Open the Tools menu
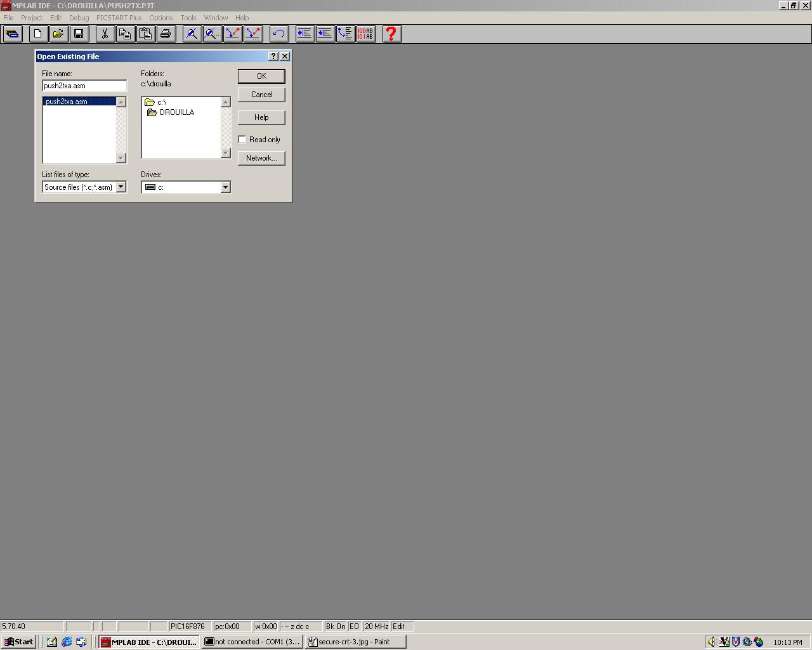The height and width of the screenshot is (650, 812). tap(188, 18)
